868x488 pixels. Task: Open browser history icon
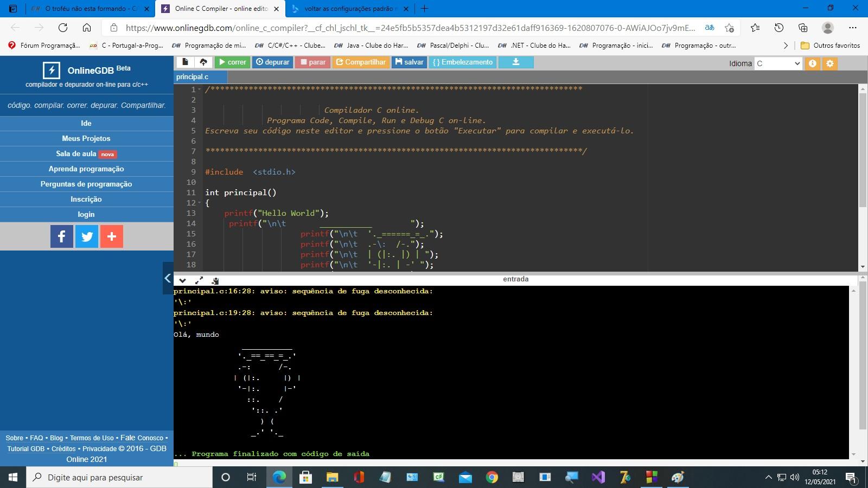coord(779,28)
